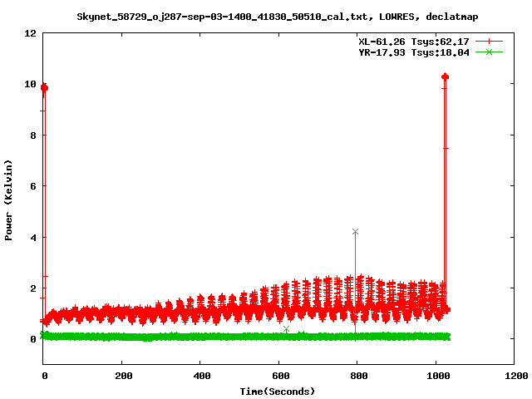Select legend entry XL-61.26 Tsys:62.17
Image resolution: width=532 pixels, height=399 pixels.
tap(414, 42)
